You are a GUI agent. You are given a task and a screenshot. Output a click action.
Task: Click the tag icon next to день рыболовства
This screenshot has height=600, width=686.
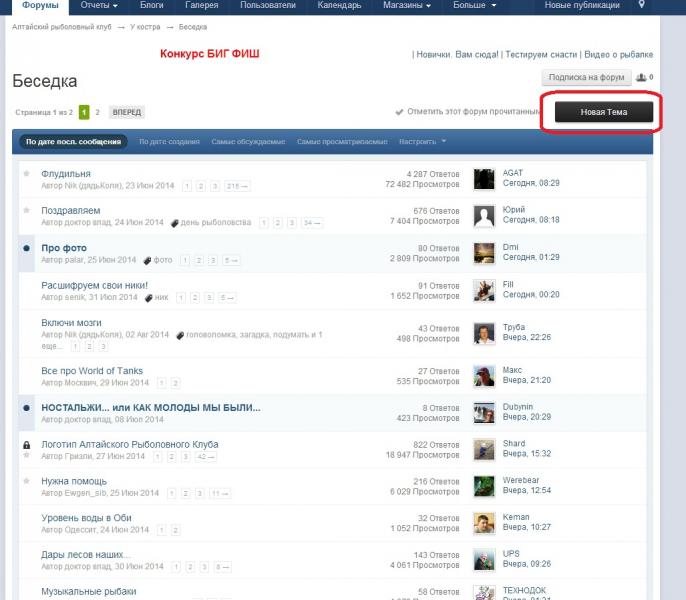pos(175,223)
